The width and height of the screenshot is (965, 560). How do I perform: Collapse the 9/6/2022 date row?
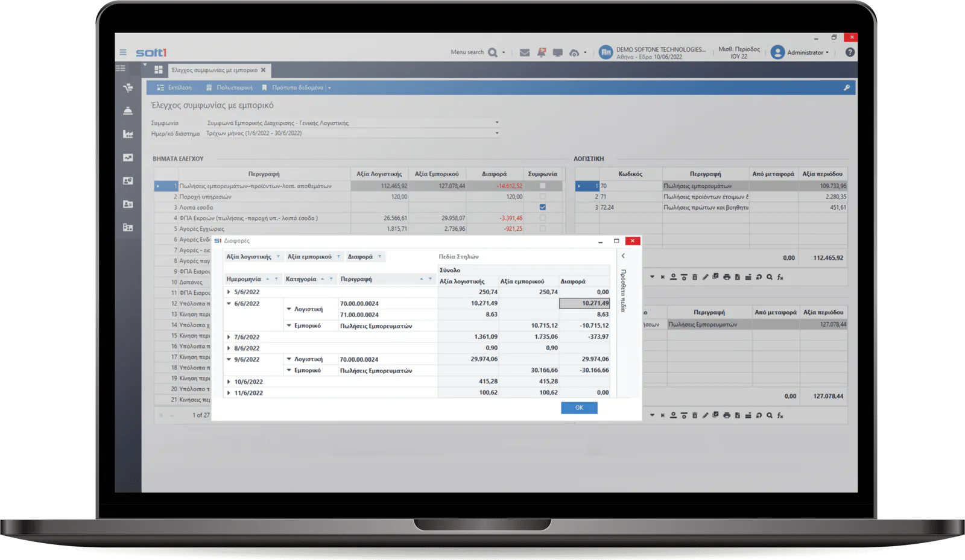(x=229, y=359)
